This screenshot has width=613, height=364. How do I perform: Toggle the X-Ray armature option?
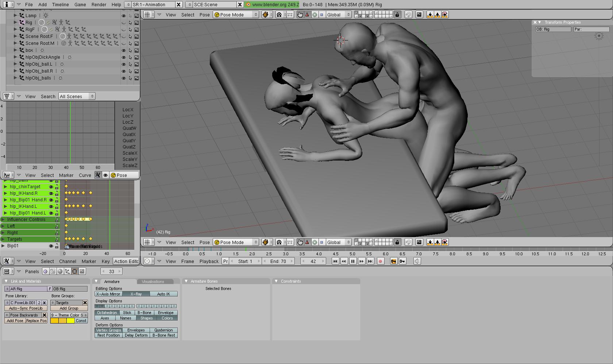point(136,294)
